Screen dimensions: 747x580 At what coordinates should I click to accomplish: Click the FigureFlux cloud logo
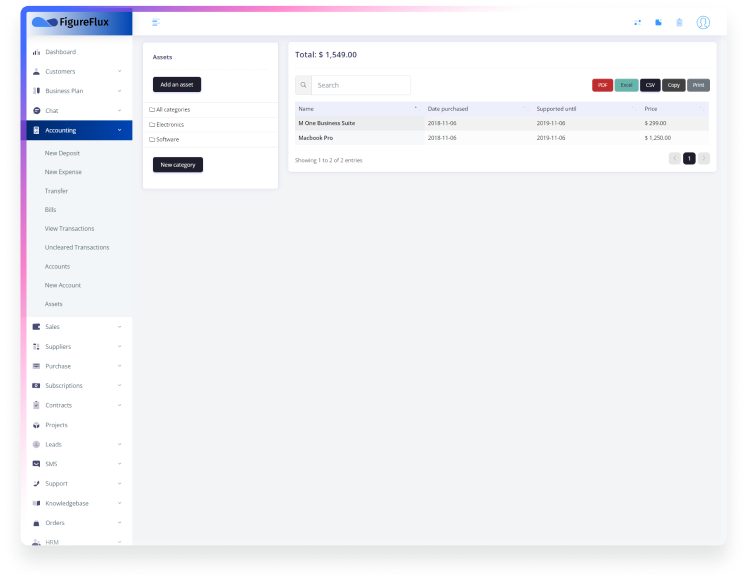coord(45,22)
